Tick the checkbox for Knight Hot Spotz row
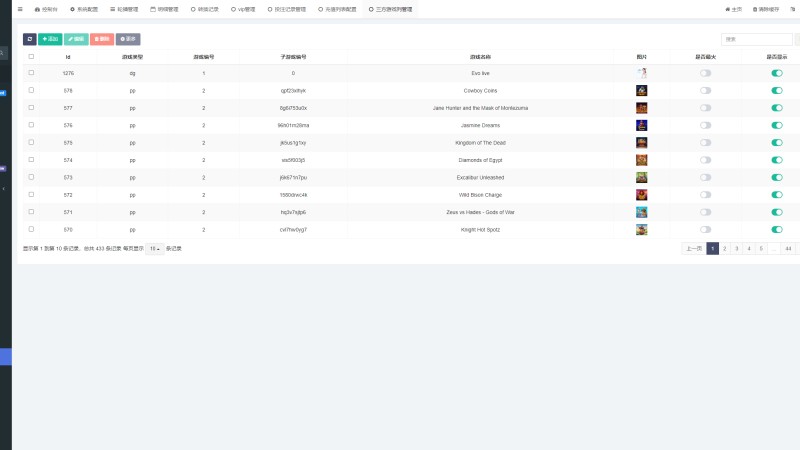Viewport: 800px width, 450px height. (x=31, y=229)
